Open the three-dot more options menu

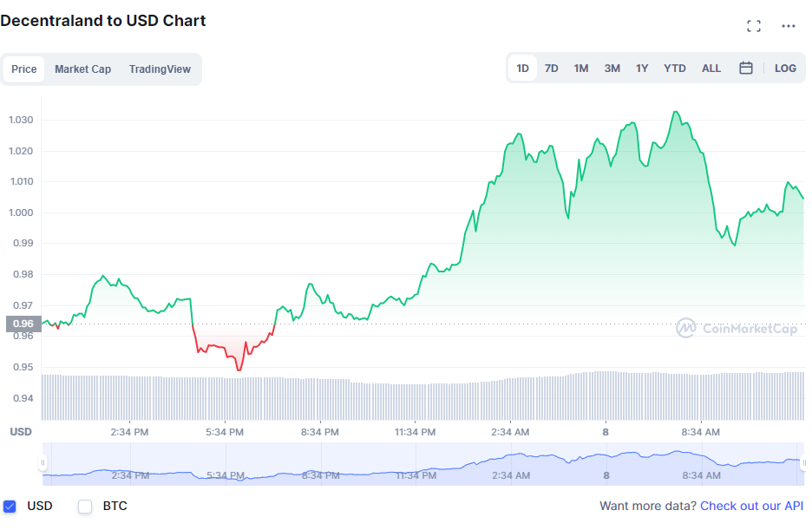(x=789, y=26)
